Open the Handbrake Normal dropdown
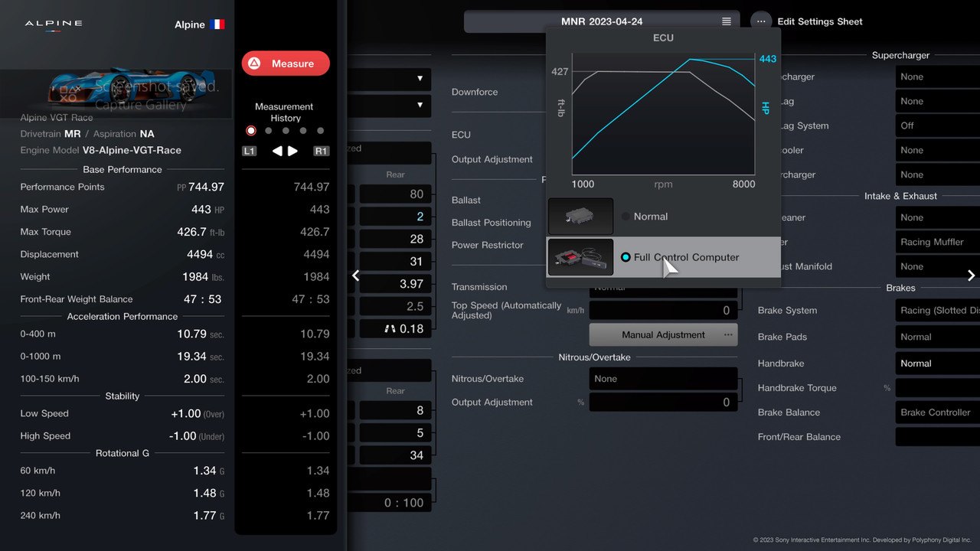Image resolution: width=980 pixels, height=551 pixels. pos(938,364)
